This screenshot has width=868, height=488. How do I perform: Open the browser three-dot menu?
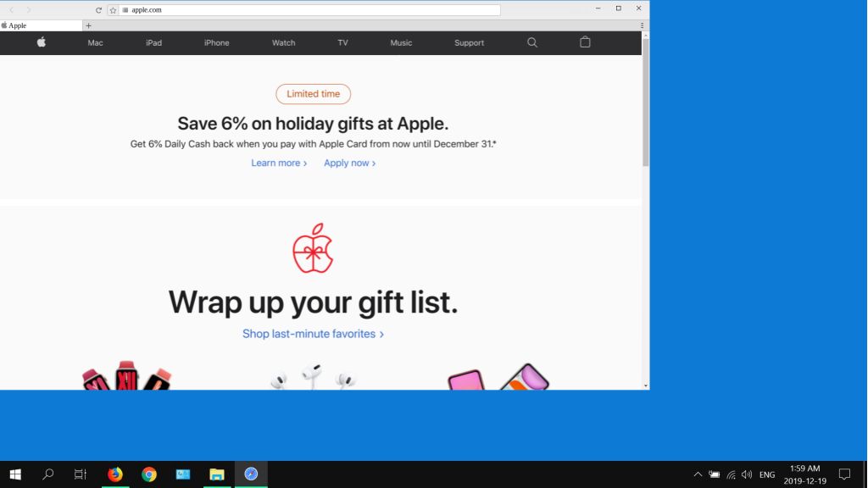(x=642, y=25)
